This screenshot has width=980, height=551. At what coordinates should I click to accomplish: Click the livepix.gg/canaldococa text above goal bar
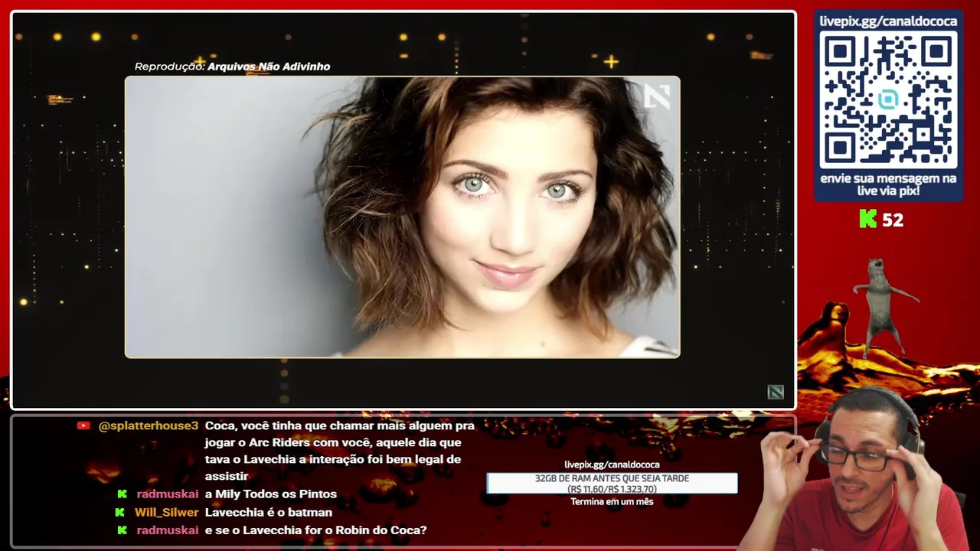click(612, 465)
